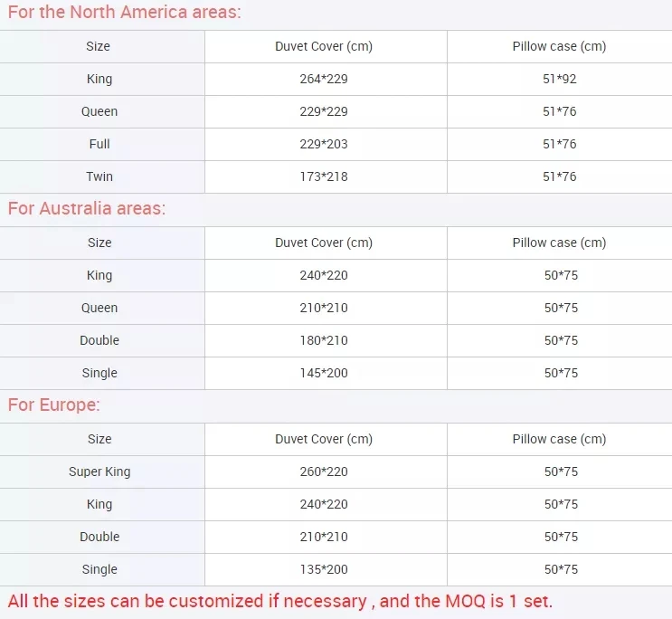Select the 'Super King' row label
Viewport: 672px width, 619px height.
click(99, 471)
